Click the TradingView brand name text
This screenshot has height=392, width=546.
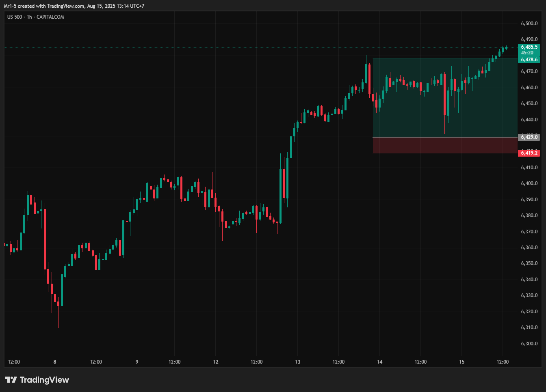(44, 380)
